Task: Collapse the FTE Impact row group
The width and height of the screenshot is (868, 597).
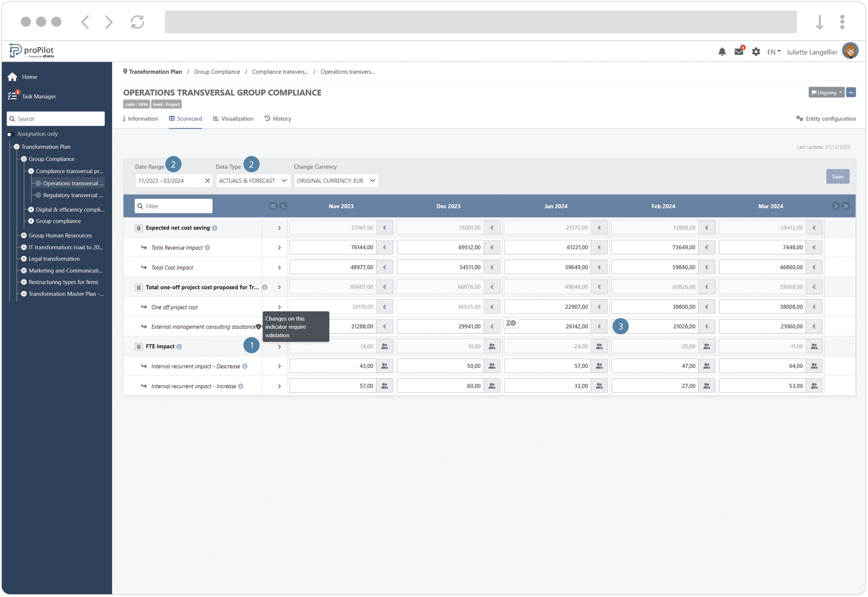Action: pyautogui.click(x=139, y=347)
